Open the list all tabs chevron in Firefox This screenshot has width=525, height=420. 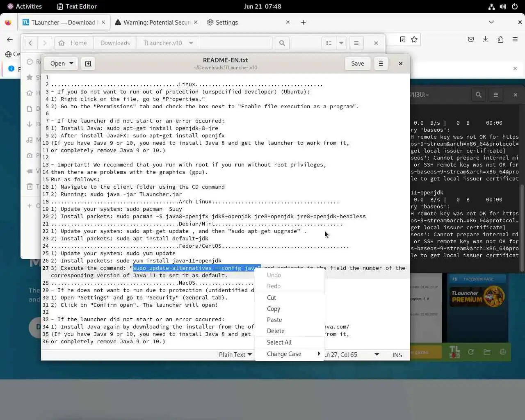pyautogui.click(x=491, y=22)
